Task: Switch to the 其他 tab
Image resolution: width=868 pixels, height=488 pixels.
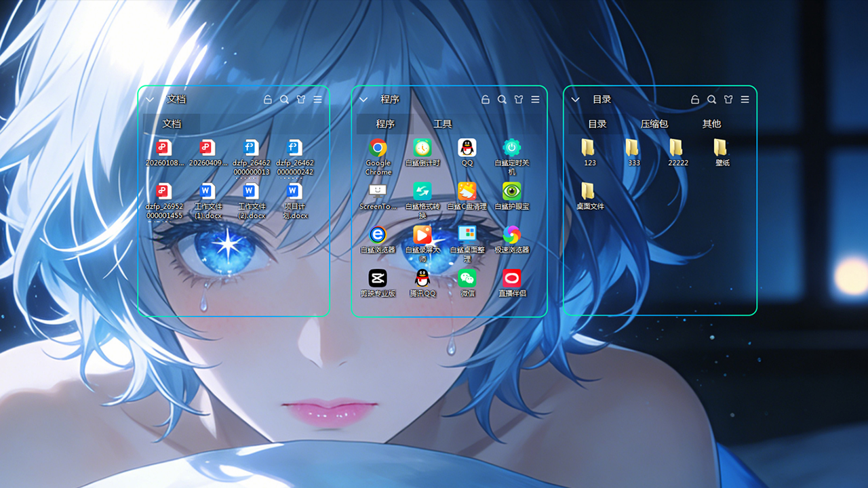Action: [x=712, y=124]
